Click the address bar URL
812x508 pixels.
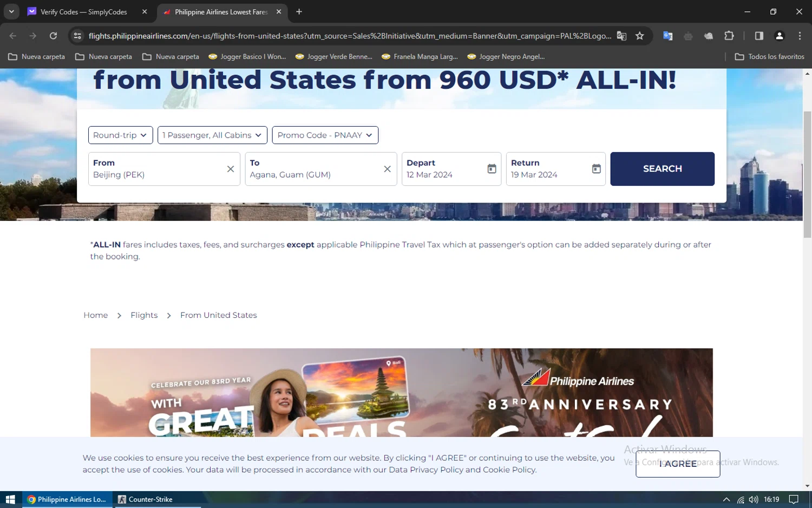(350, 36)
